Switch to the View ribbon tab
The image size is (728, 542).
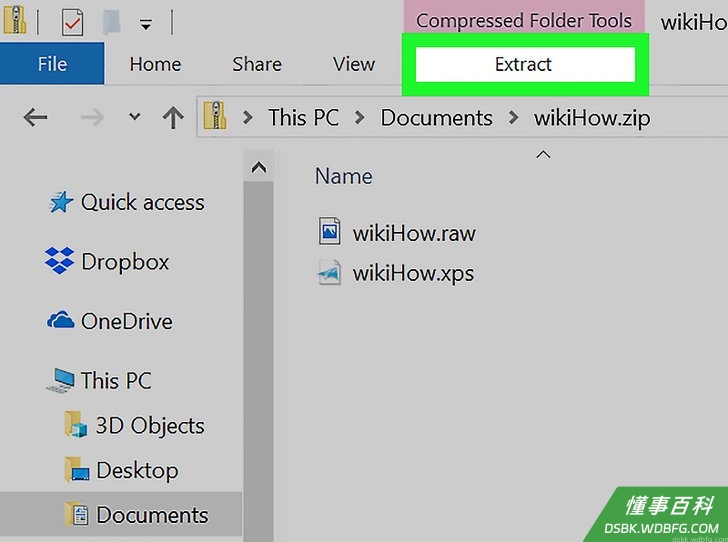coord(354,64)
